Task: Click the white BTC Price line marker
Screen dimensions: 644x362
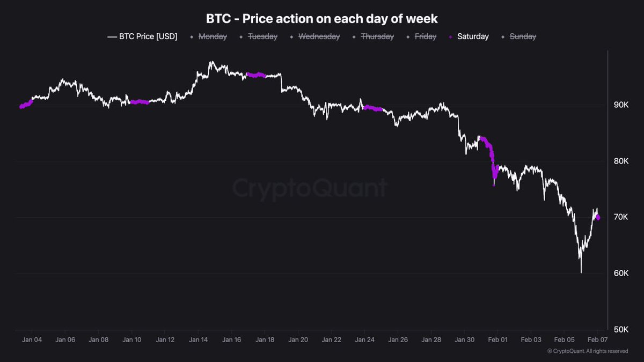Action: [x=112, y=37]
